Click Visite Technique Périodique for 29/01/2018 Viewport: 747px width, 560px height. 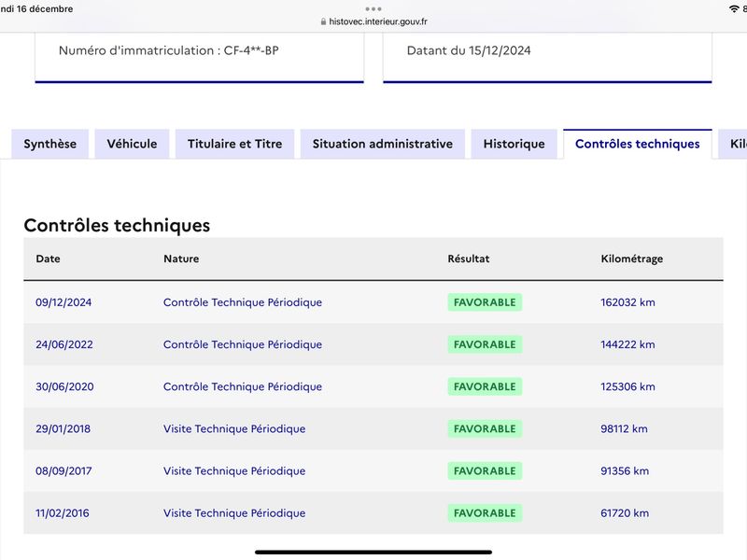click(x=234, y=428)
